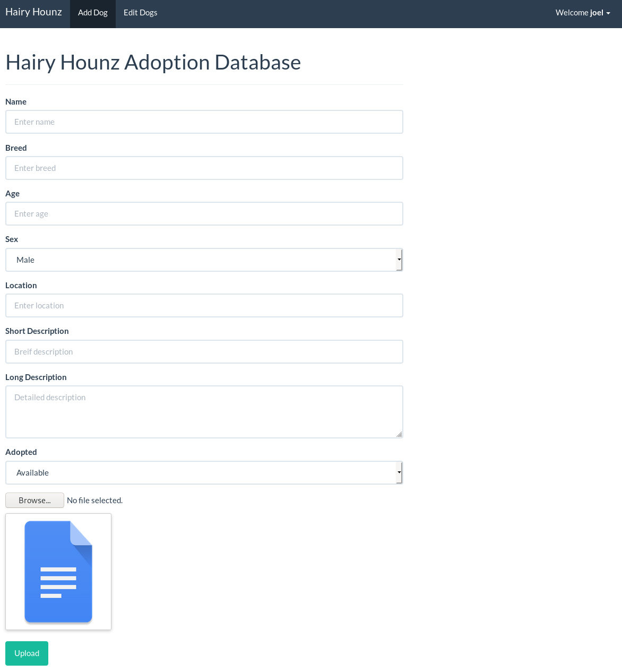Click the No file selected text

pos(95,501)
